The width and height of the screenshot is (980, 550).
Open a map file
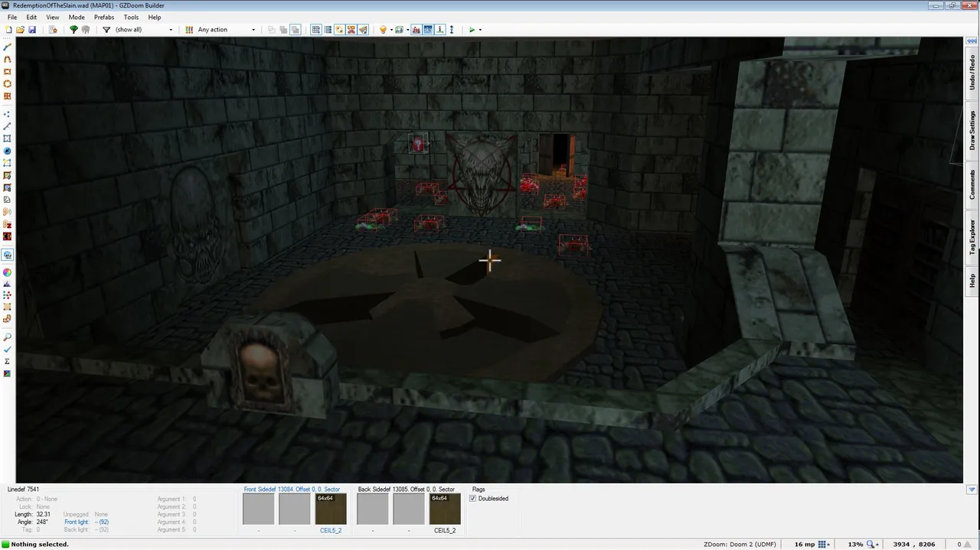21,30
